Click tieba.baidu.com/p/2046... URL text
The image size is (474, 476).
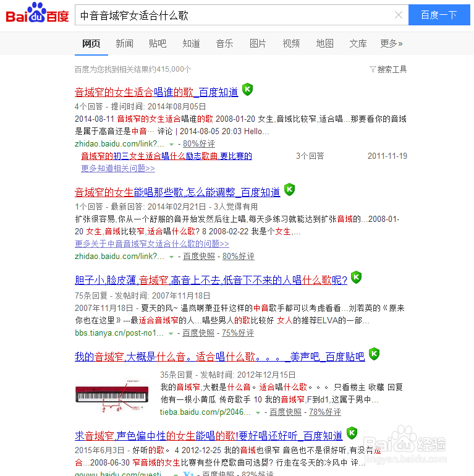click(x=205, y=412)
